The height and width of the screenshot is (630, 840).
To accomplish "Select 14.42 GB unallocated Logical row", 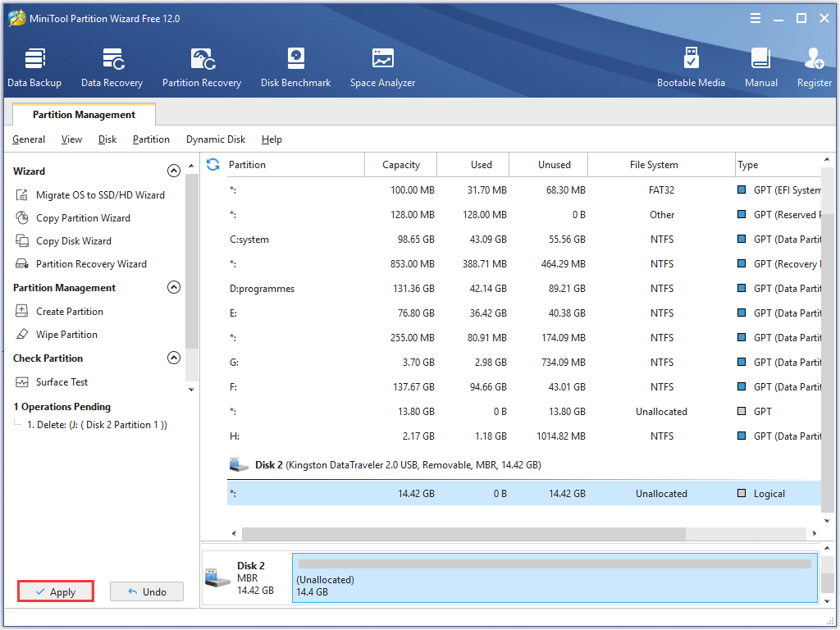I will pos(524,493).
